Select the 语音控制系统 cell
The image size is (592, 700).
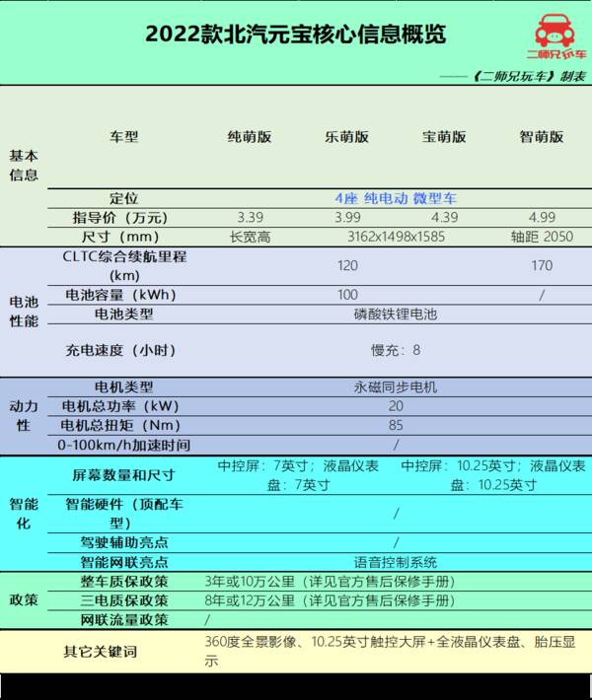pos(396,562)
